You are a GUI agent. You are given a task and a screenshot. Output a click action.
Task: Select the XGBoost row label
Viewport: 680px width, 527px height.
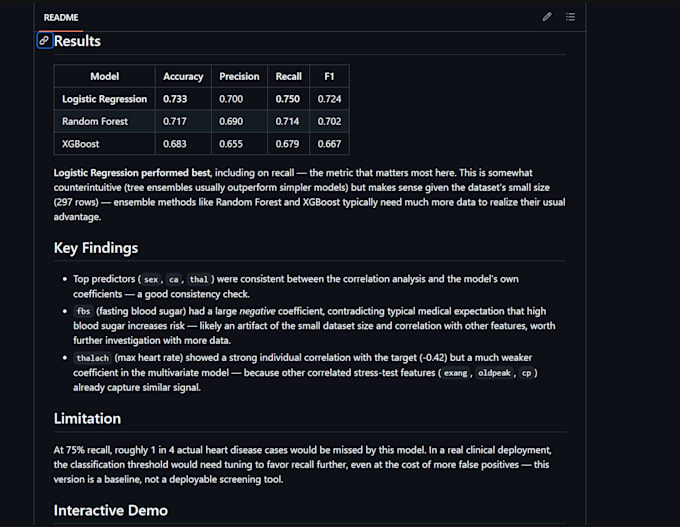pos(81,144)
